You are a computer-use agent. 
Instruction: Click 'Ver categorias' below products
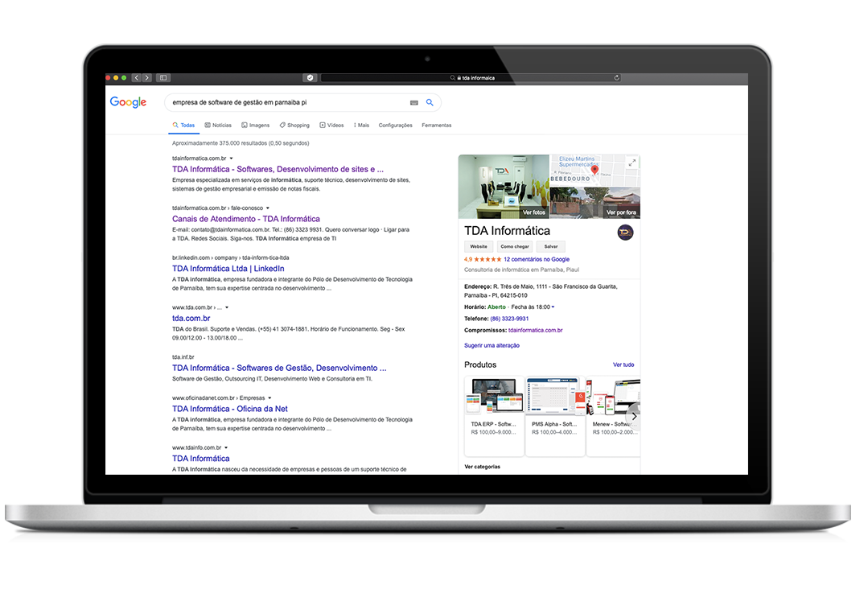click(482, 467)
